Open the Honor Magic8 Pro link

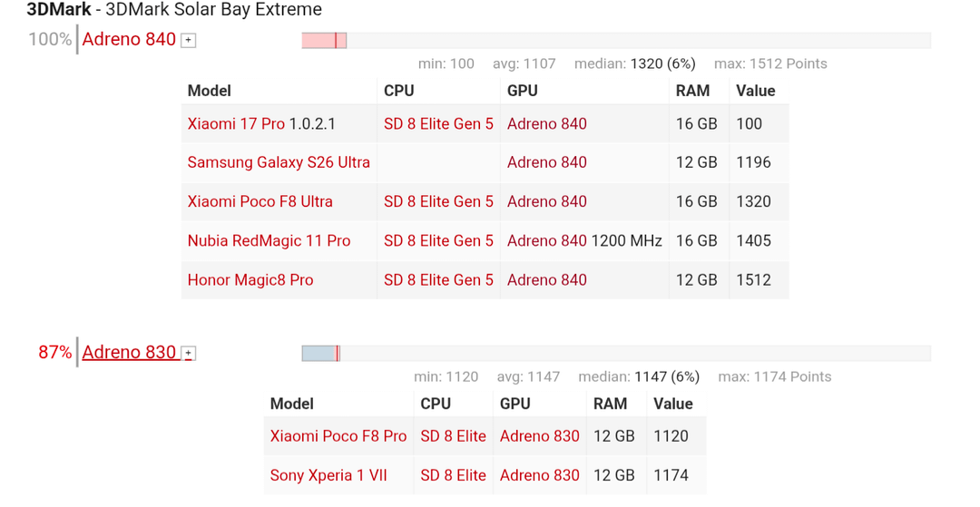click(250, 280)
